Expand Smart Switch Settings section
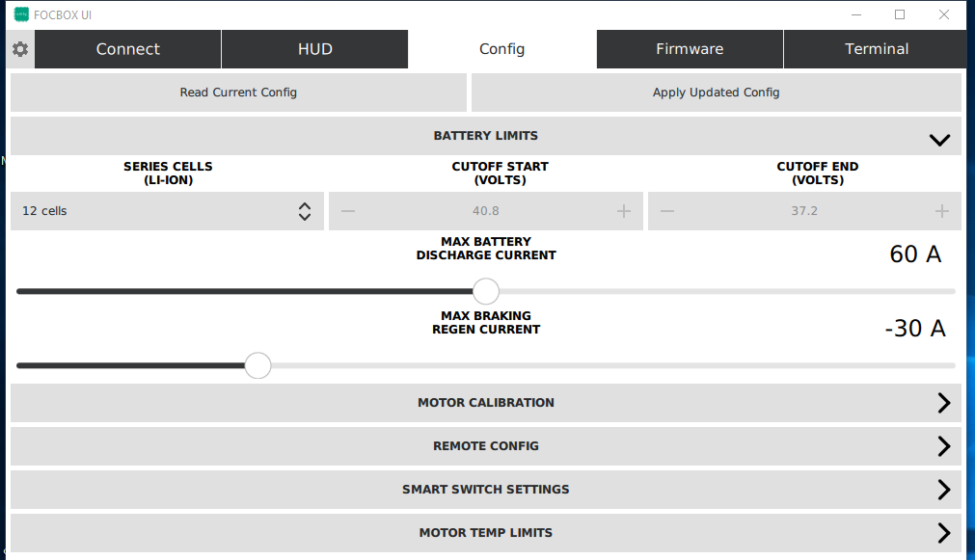The width and height of the screenshot is (975, 560). point(943,490)
